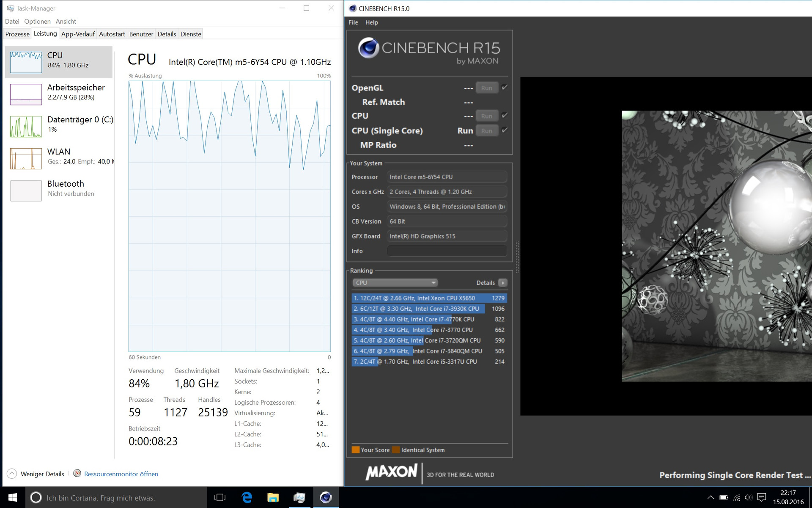This screenshot has height=508, width=812.
Task: Click the Wi-Fi network tray icon
Action: 737,497
